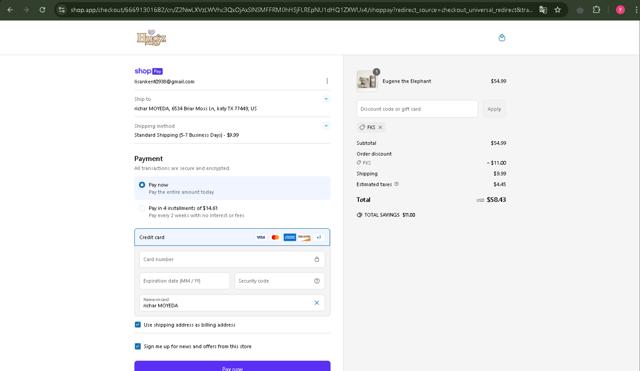Click the total savings tag icon

click(x=359, y=215)
